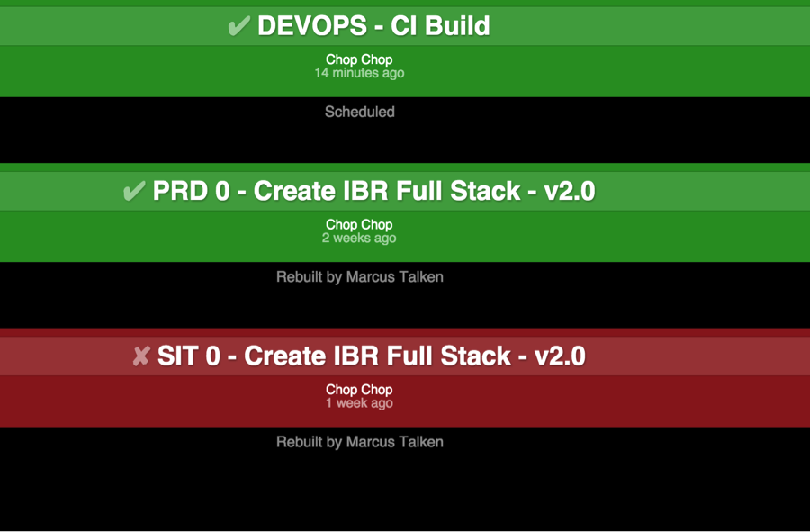Open the DEVOPS - CI Build job title
This screenshot has width=810, height=532.
click(373, 26)
